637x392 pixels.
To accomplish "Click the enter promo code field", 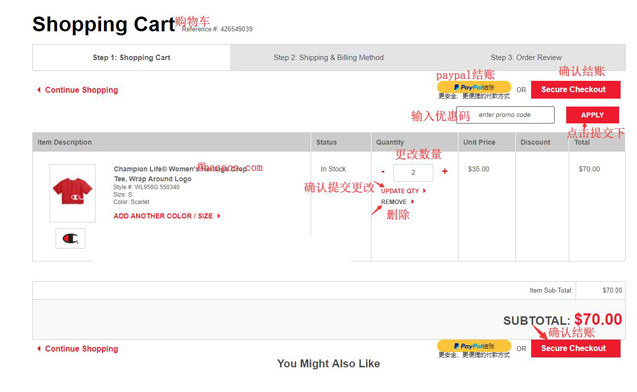I will click(505, 115).
